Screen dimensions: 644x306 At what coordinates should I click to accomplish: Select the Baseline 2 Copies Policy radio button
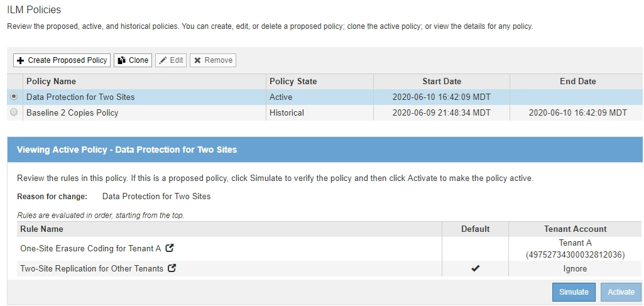point(14,112)
